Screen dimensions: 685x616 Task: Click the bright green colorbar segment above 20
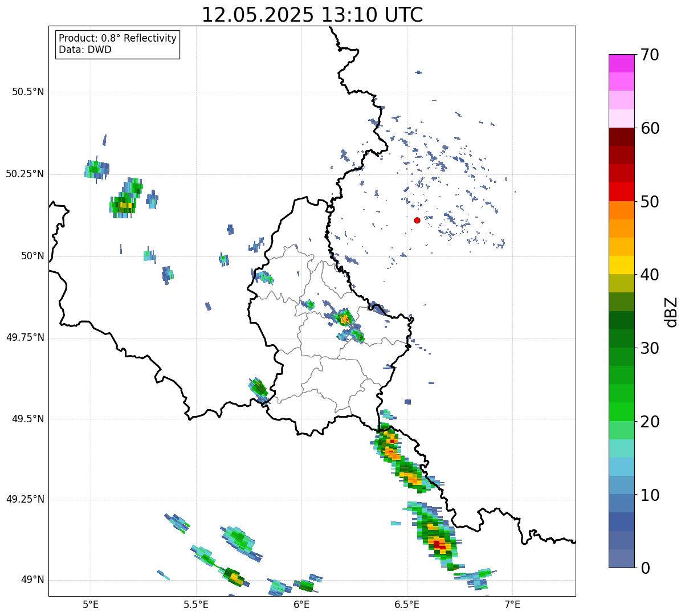(x=621, y=412)
